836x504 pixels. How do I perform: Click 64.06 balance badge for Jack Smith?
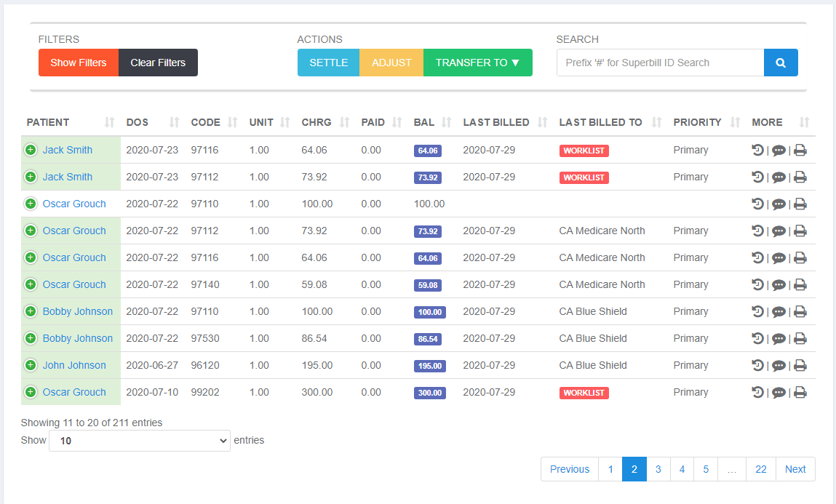[x=428, y=151]
